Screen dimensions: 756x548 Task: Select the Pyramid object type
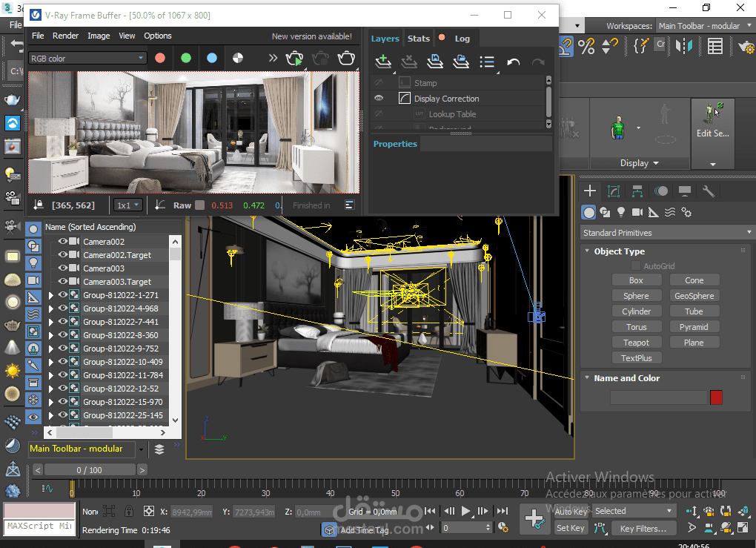694,327
